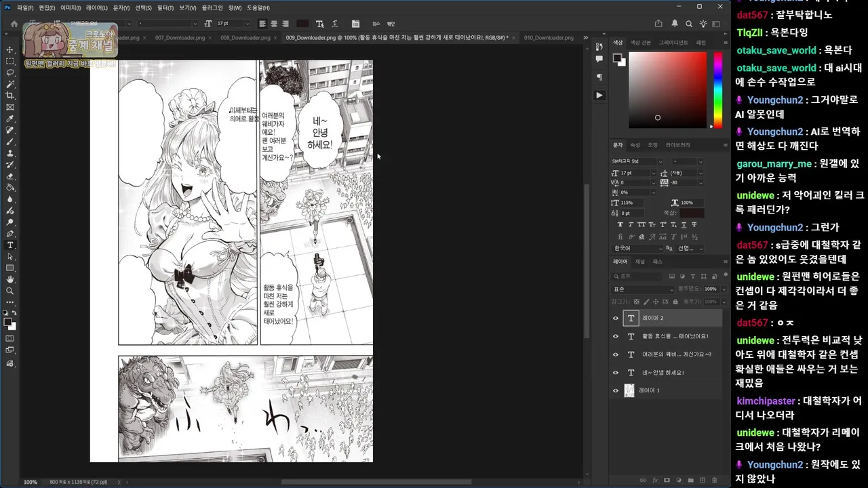Select the Magic Wand tool
This screenshot has height=488, width=868.
click(10, 84)
